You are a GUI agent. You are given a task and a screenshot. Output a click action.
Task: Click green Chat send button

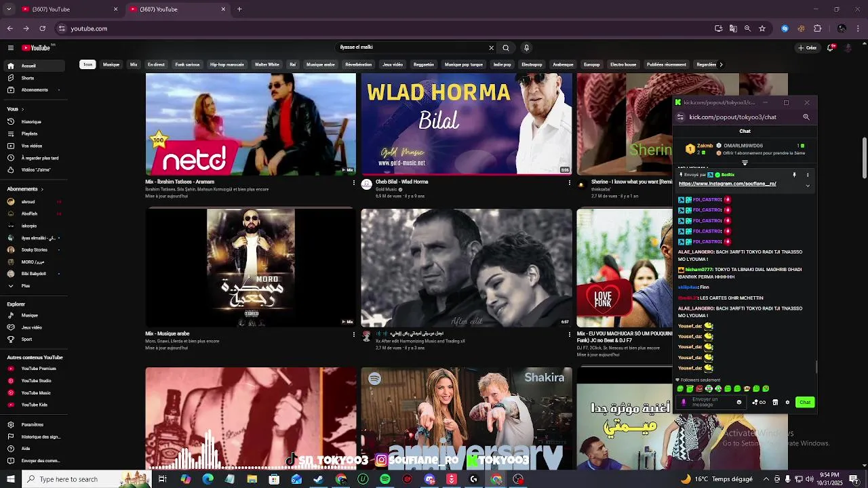point(805,403)
